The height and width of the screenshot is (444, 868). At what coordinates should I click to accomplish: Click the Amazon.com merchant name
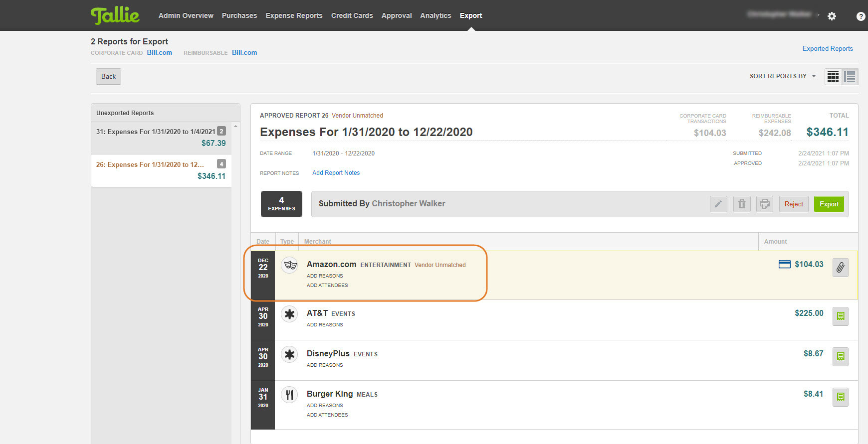click(331, 264)
